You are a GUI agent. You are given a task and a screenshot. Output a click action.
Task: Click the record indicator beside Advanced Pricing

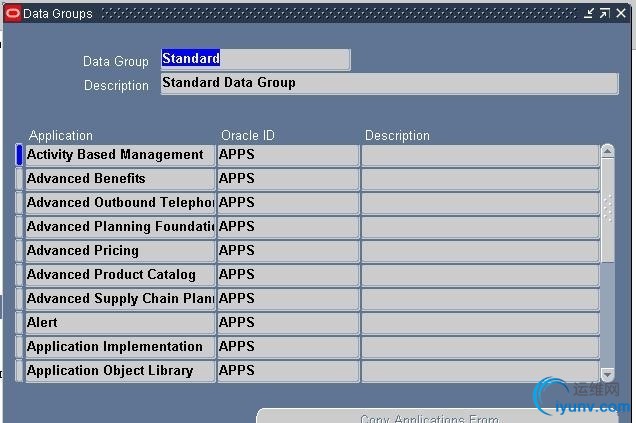19,251
